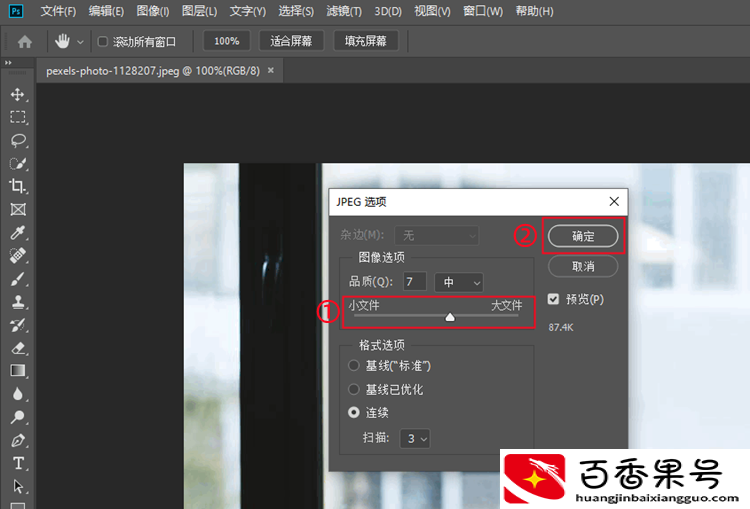
Task: Expand the toolbar with double-arrow icon
Action: coord(8,63)
